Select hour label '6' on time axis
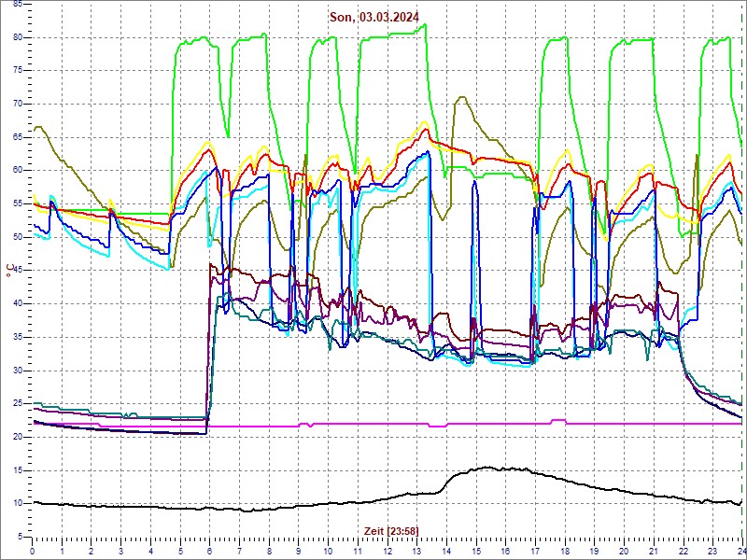 click(x=209, y=551)
